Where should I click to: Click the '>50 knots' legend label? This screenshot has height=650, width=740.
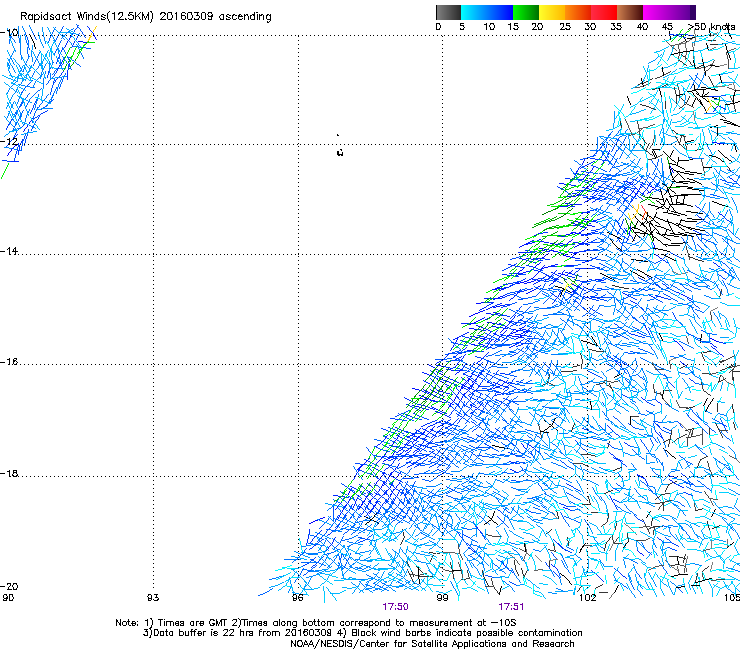(711, 27)
